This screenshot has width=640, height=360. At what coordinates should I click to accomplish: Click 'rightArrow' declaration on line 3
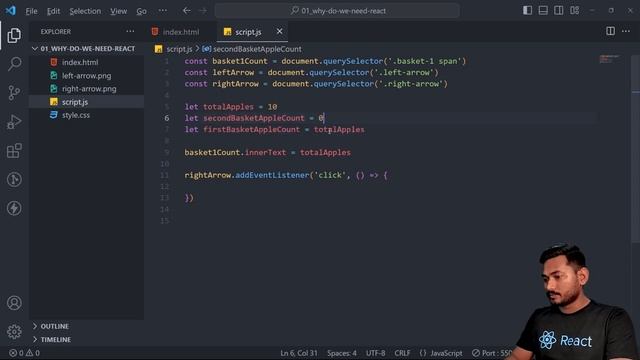[235, 84]
